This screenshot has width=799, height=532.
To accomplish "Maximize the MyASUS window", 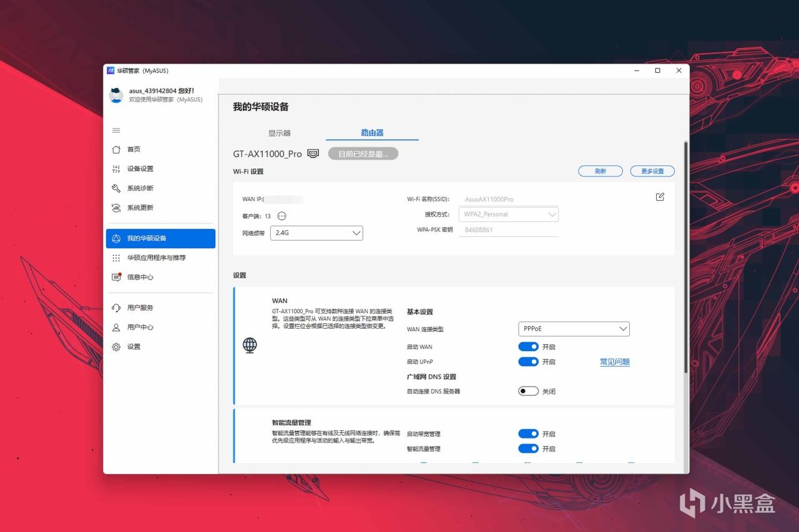I will pyautogui.click(x=657, y=70).
